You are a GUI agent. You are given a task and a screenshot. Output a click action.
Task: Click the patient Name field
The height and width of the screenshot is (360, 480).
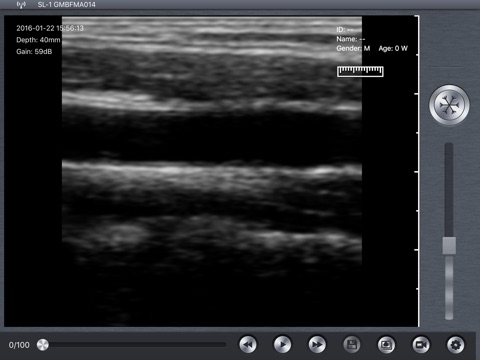pyautogui.click(x=351, y=39)
